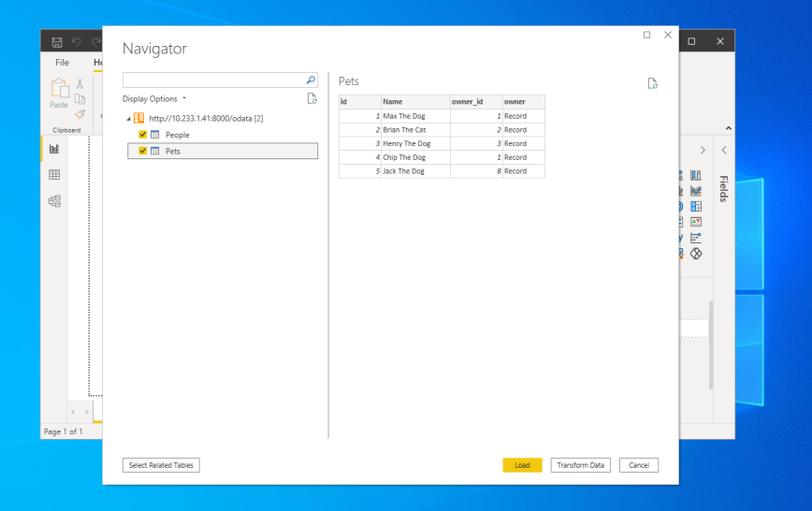Click the 'owner_id' column header
Viewport: 812px width, 511px height.
(x=476, y=102)
